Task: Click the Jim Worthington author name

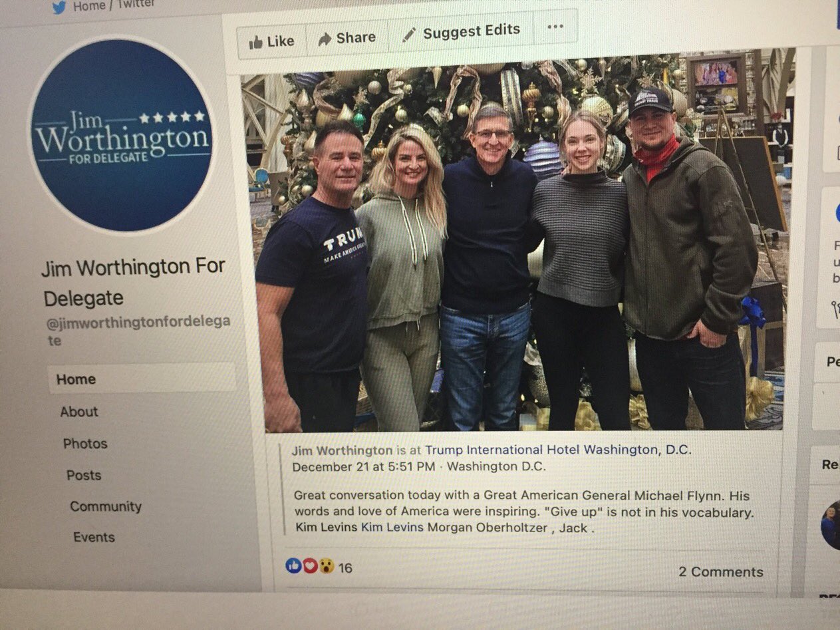Action: pyautogui.click(x=341, y=450)
